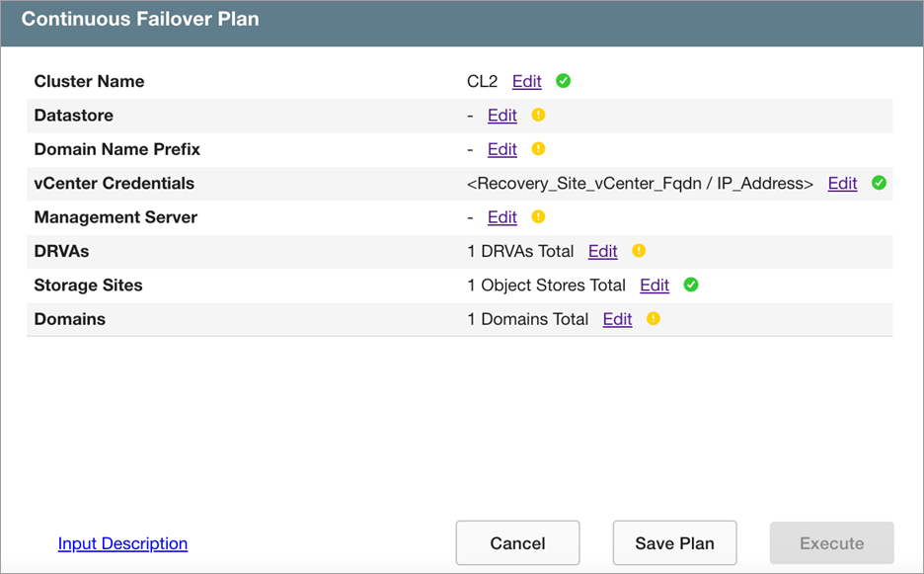Edit the Domain Name Prefix

(502, 149)
